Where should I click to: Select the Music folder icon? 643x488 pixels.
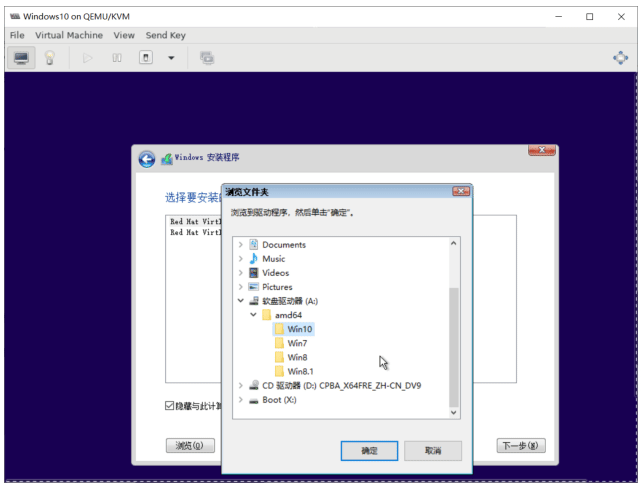(x=254, y=259)
